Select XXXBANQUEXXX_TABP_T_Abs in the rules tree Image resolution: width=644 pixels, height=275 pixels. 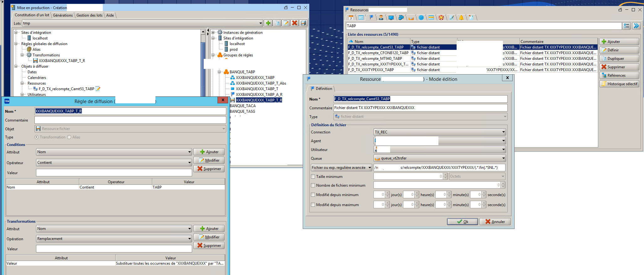261,83
